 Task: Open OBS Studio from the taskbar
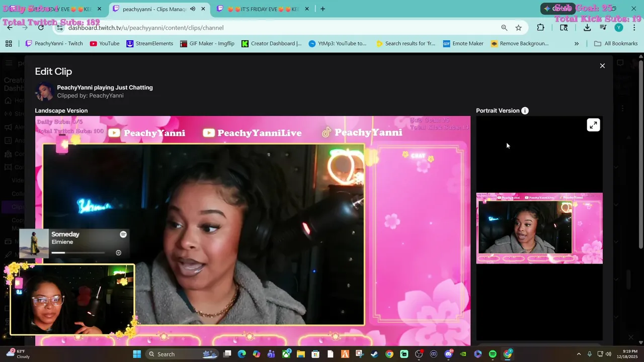tap(419, 354)
